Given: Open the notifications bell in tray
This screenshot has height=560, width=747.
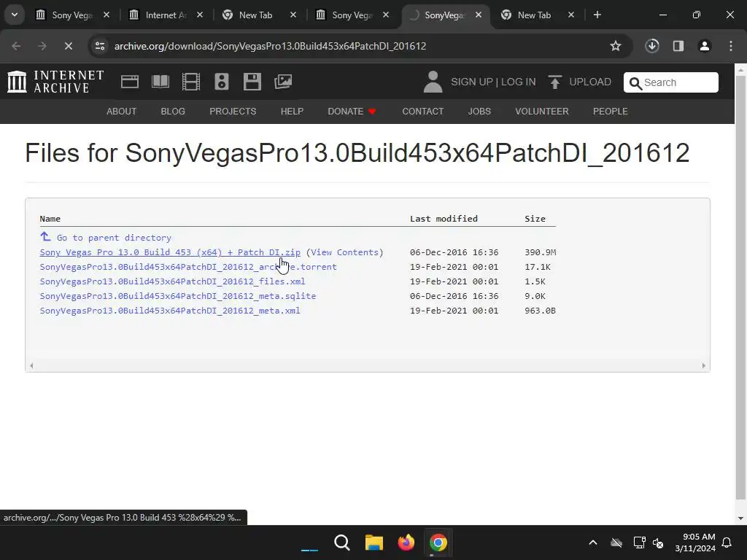Looking at the screenshot, I should pos(727,542).
